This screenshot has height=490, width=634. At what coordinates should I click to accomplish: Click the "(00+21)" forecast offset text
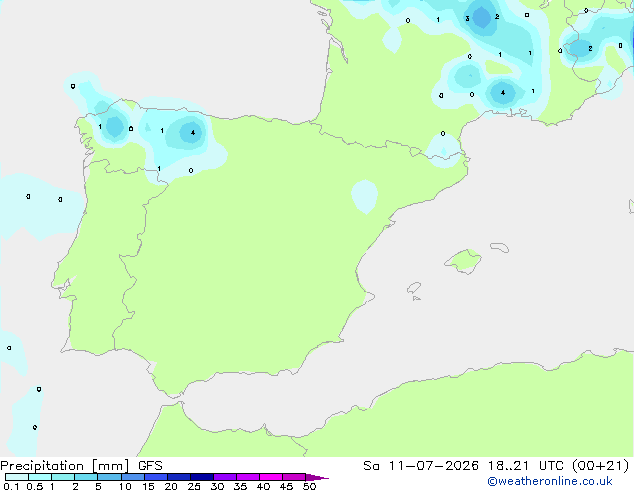tap(601, 466)
